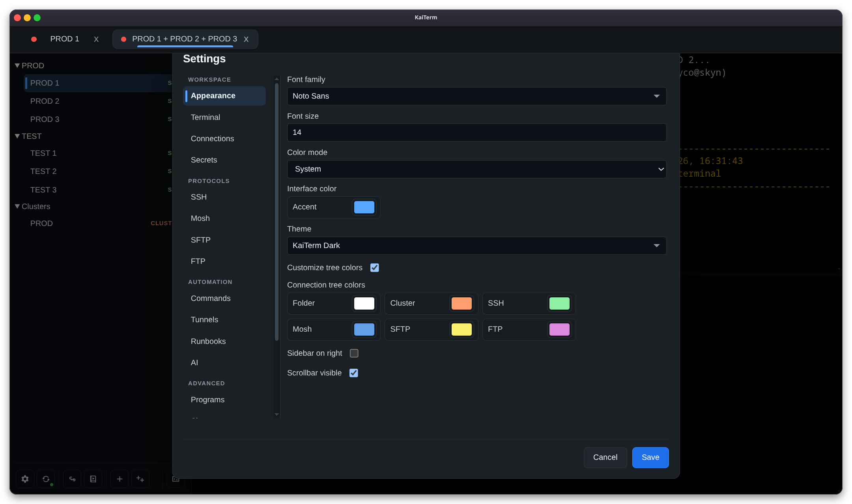The height and width of the screenshot is (504, 852).
Task: Open tunnels via the chain link icon
Action: coord(72,479)
